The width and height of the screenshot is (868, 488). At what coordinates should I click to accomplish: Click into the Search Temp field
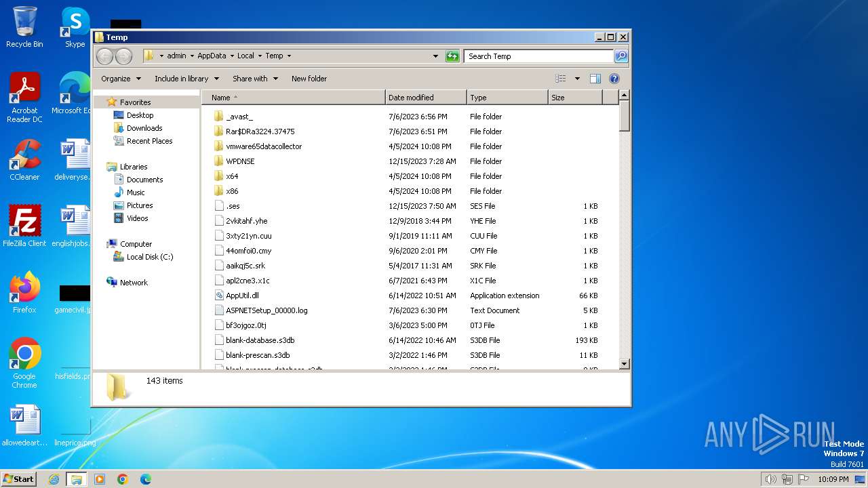[x=539, y=56]
